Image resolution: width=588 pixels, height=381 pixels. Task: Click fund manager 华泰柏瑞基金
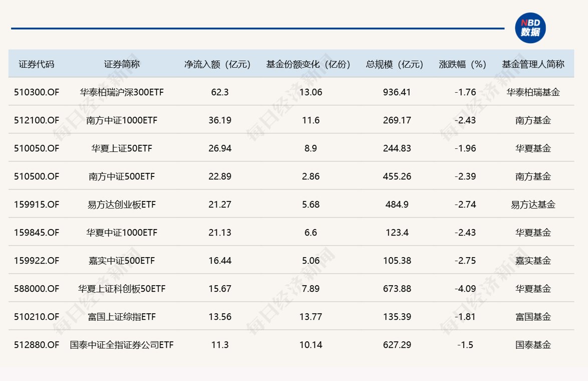point(533,92)
